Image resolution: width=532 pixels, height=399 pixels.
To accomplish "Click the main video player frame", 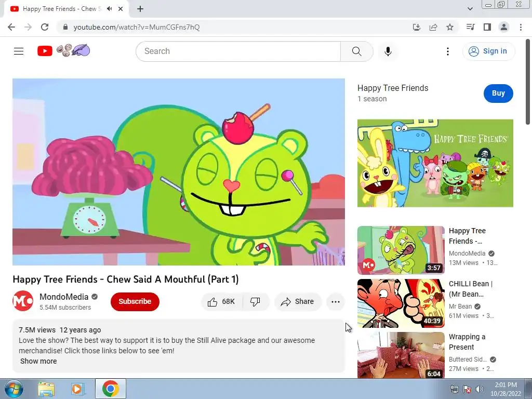I will point(179,172).
